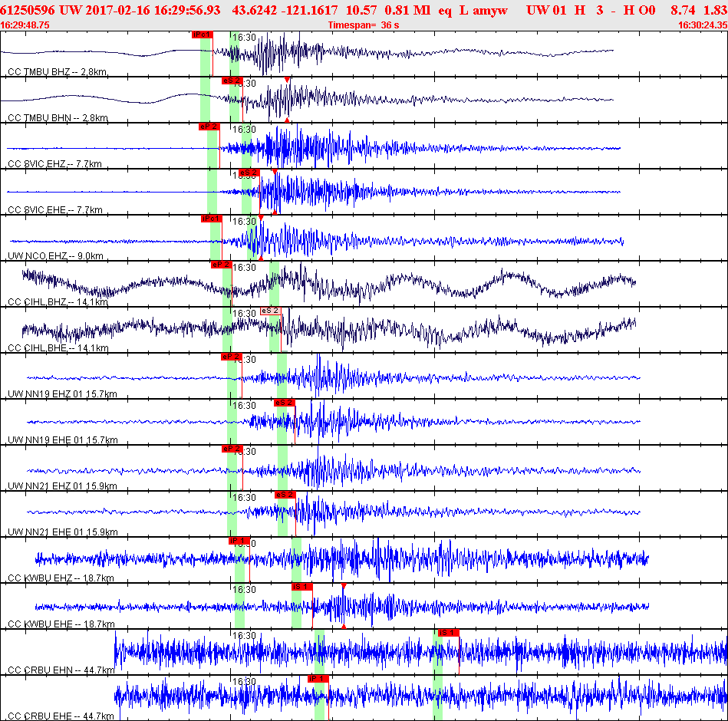Click the origin time 16:29:56.93 in header
Screen dimensions: 728x721
click(187, 10)
